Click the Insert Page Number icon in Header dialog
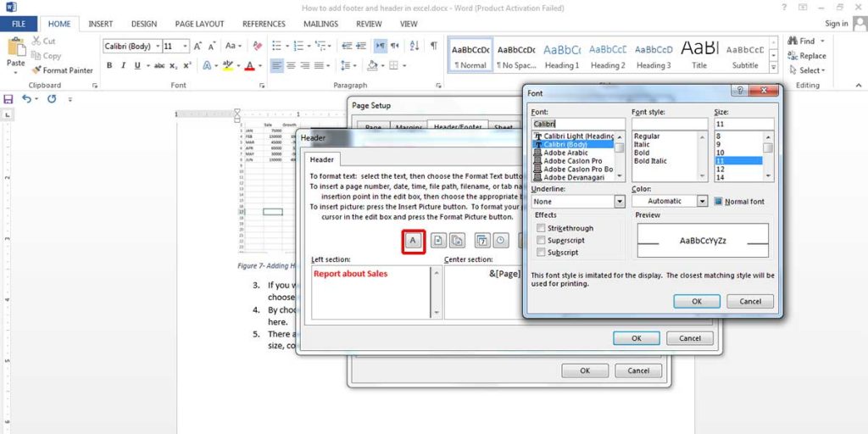The image size is (868, 434). (x=438, y=241)
